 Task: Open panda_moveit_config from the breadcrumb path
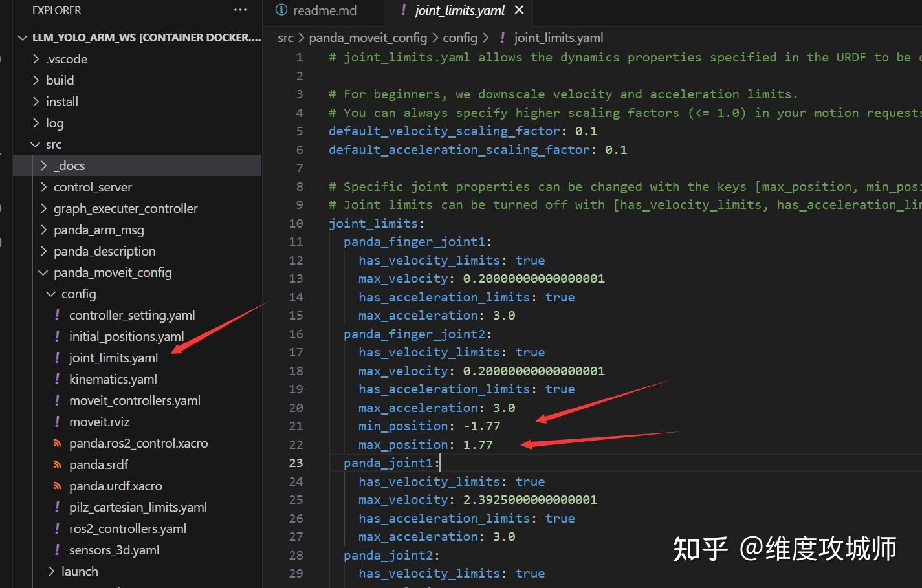pyautogui.click(x=368, y=38)
